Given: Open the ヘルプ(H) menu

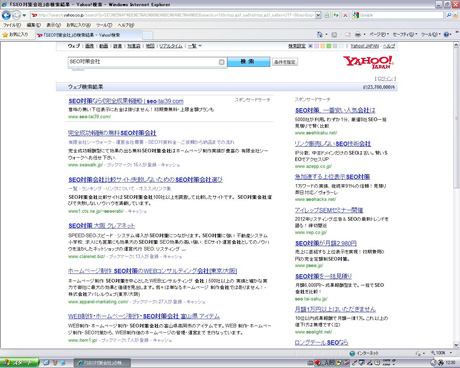Looking at the screenshot, I should click(x=126, y=25).
